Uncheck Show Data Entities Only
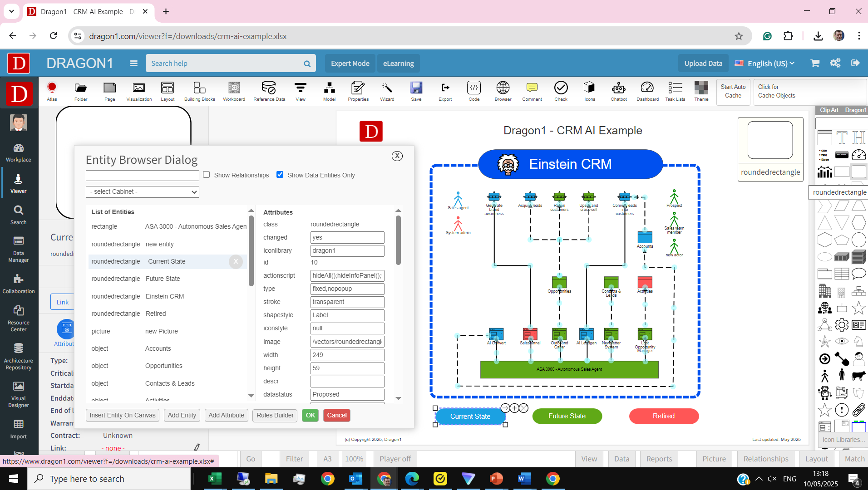868x490 pixels. coord(280,175)
